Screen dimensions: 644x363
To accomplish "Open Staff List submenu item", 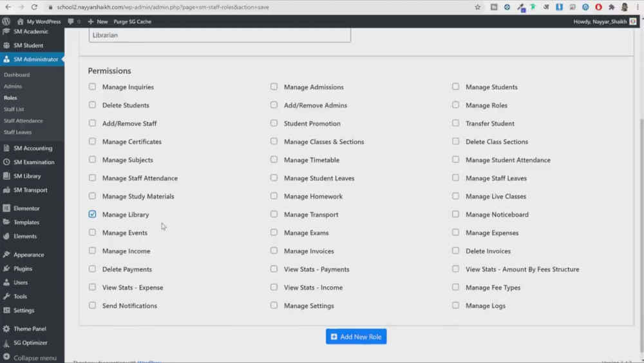I will coord(14,110).
